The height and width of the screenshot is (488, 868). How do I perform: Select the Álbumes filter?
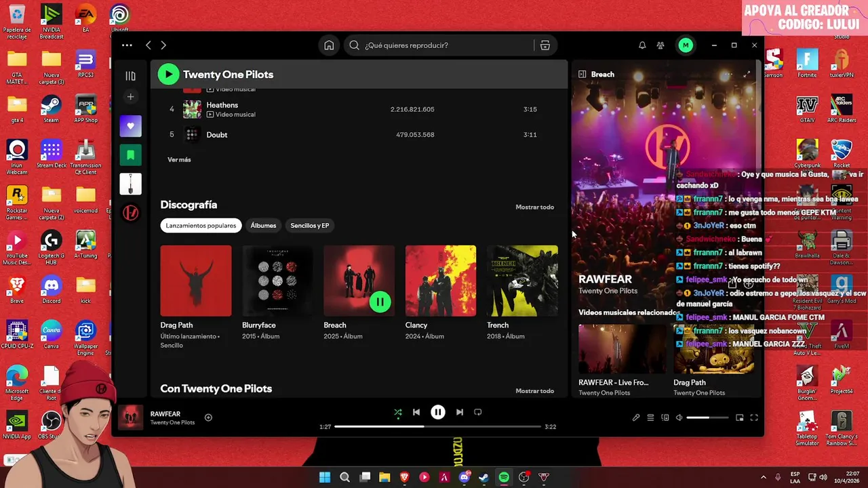tap(263, 226)
